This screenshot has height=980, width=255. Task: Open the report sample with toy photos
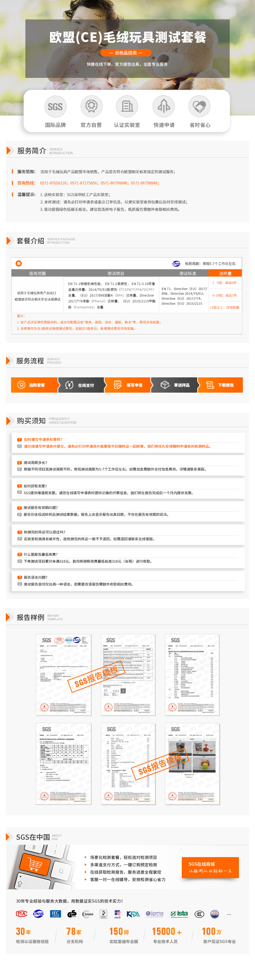[x=192, y=764]
